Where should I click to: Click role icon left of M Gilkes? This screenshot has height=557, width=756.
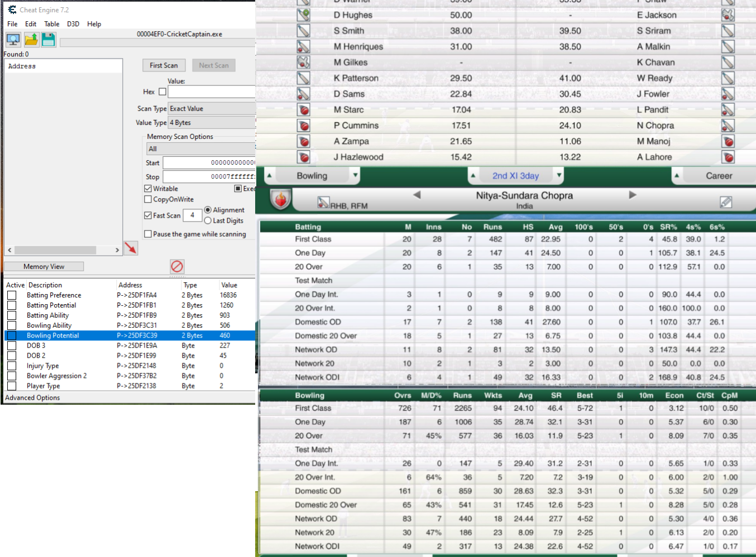[x=303, y=63]
